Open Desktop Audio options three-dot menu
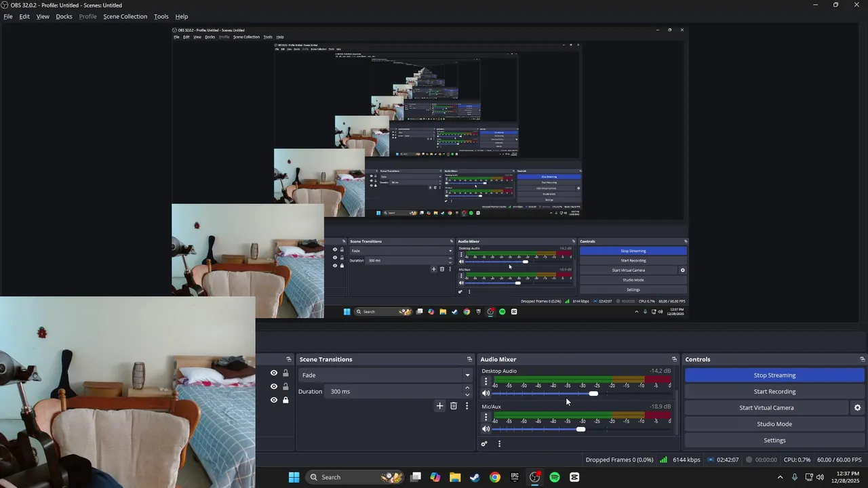This screenshot has height=488, width=868. [486, 382]
